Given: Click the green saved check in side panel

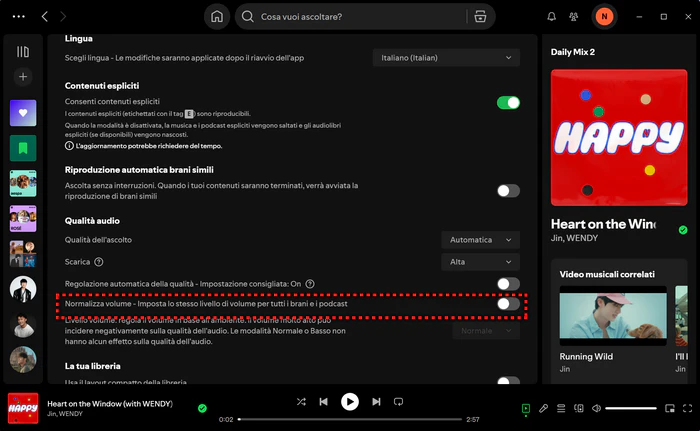Looking at the screenshot, I should point(683,230).
